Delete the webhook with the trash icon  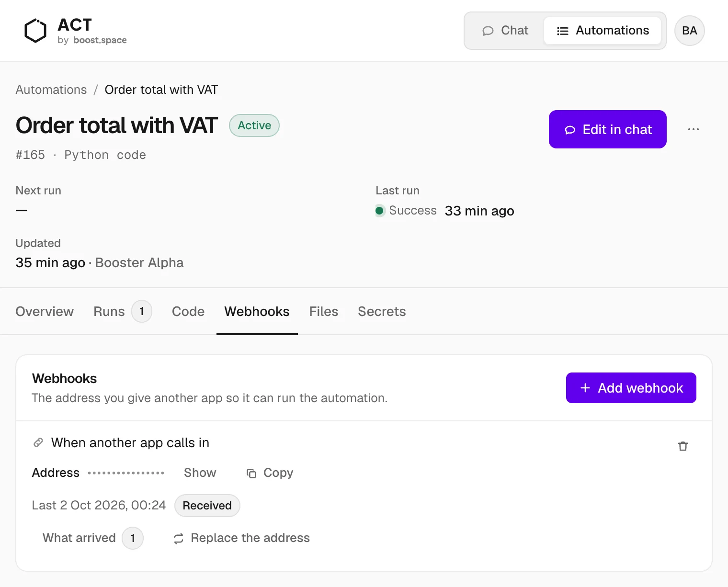tap(682, 446)
